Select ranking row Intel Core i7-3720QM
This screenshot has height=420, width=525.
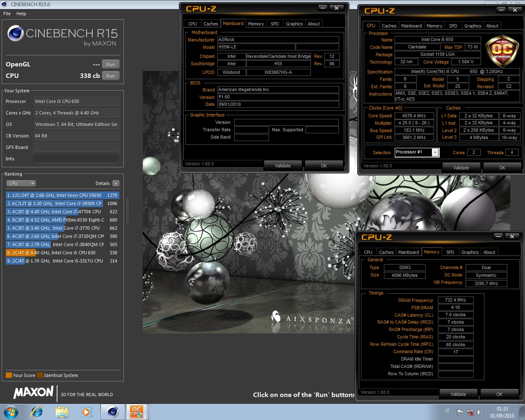[62, 236]
